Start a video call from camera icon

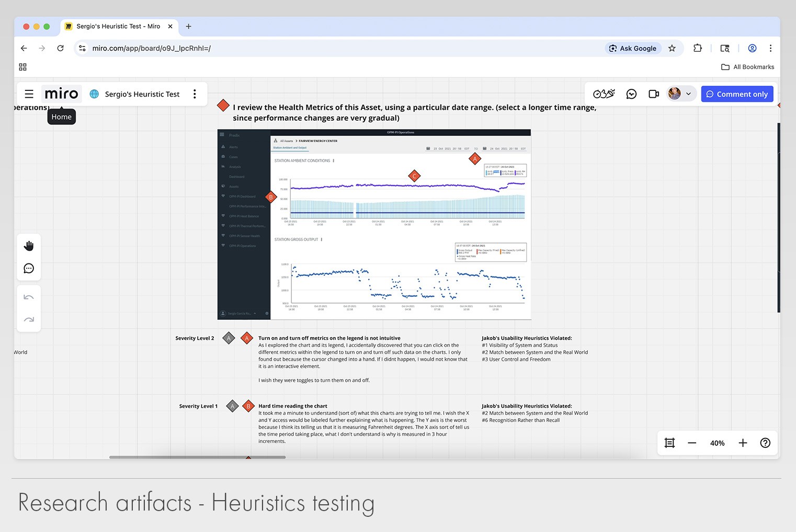point(654,94)
